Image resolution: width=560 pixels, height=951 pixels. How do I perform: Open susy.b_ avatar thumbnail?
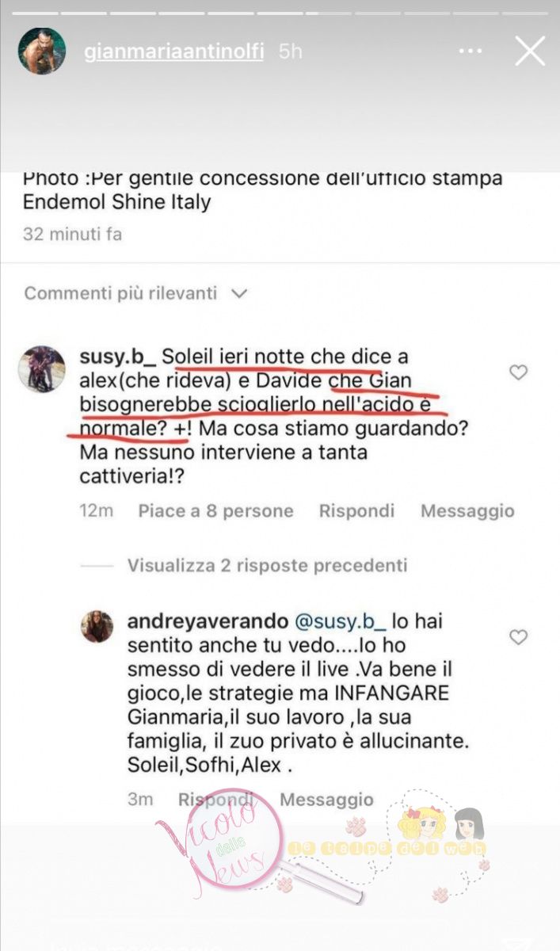point(41,369)
